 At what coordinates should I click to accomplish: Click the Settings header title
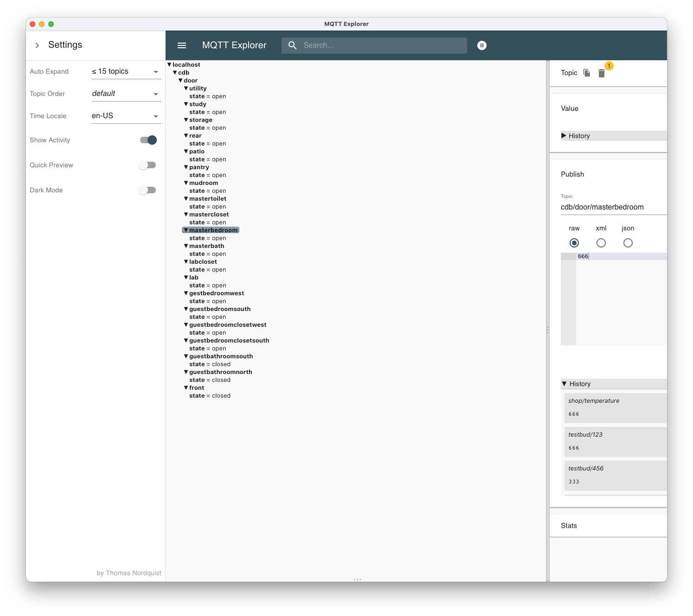(65, 45)
